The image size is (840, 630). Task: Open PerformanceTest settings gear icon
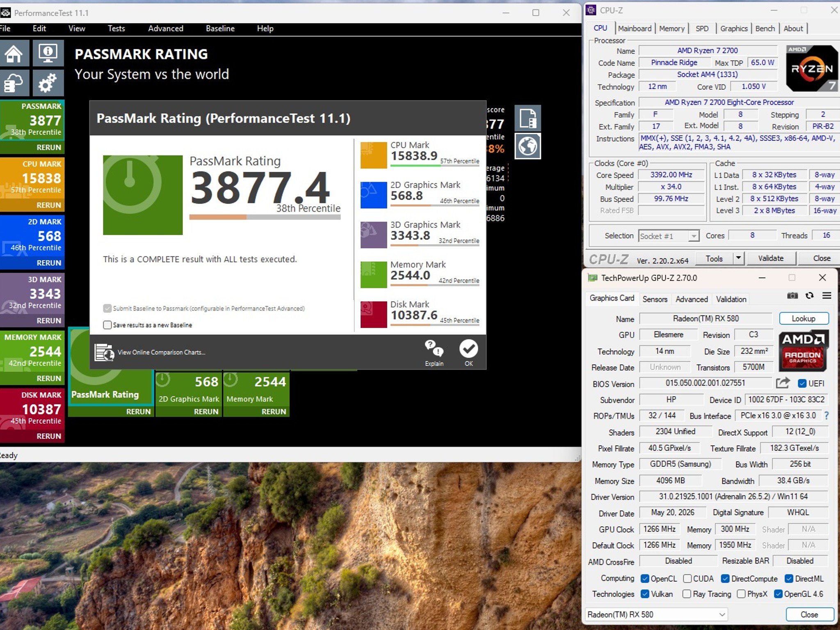pos(48,83)
